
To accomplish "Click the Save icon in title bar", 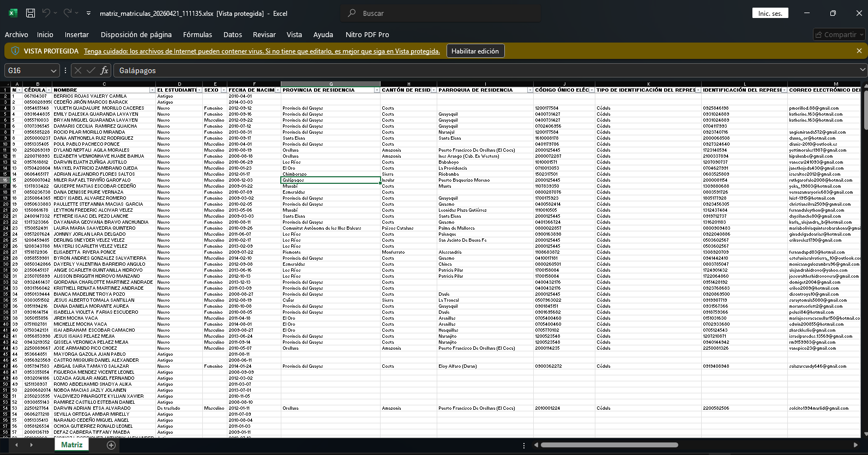I will (31, 13).
